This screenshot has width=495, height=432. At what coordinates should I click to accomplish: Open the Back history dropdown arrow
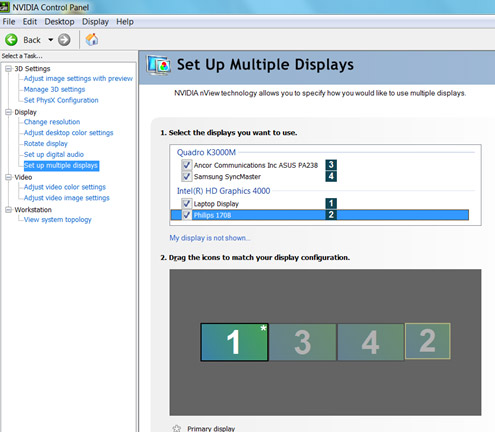(x=50, y=40)
